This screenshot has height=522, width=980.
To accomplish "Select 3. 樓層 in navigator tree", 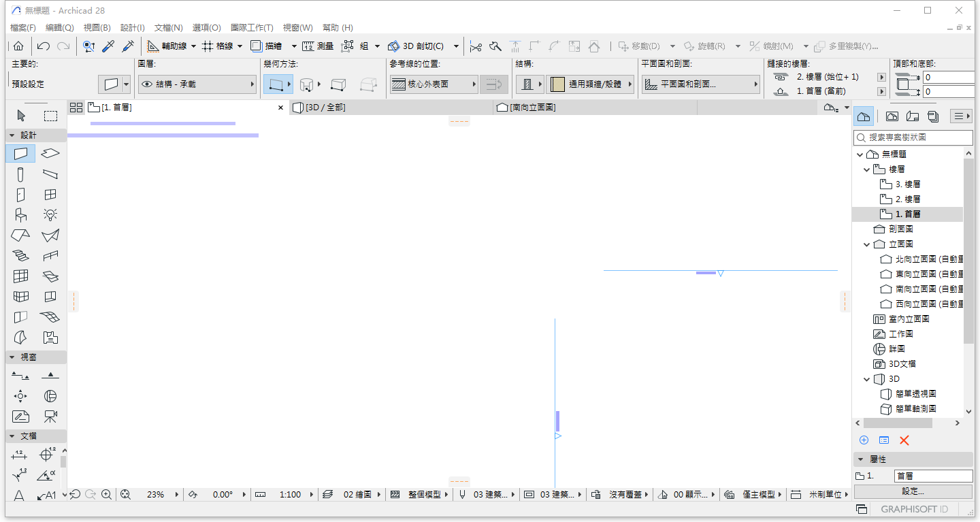I will point(908,184).
